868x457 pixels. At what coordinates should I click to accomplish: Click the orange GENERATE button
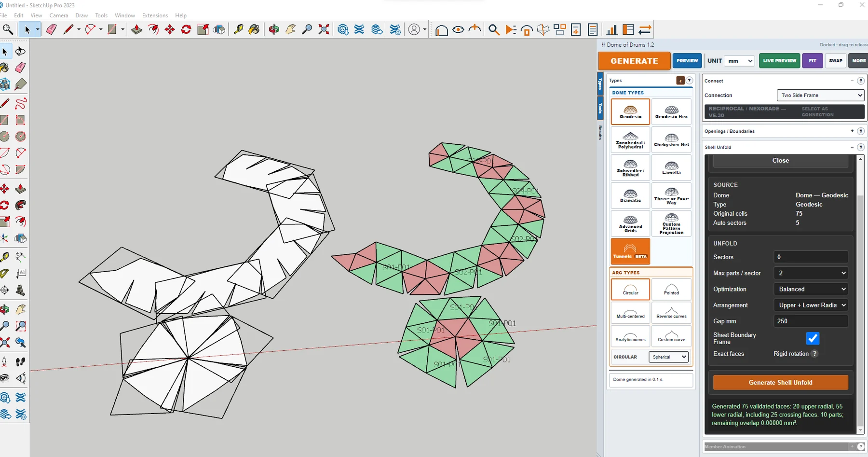pos(634,61)
